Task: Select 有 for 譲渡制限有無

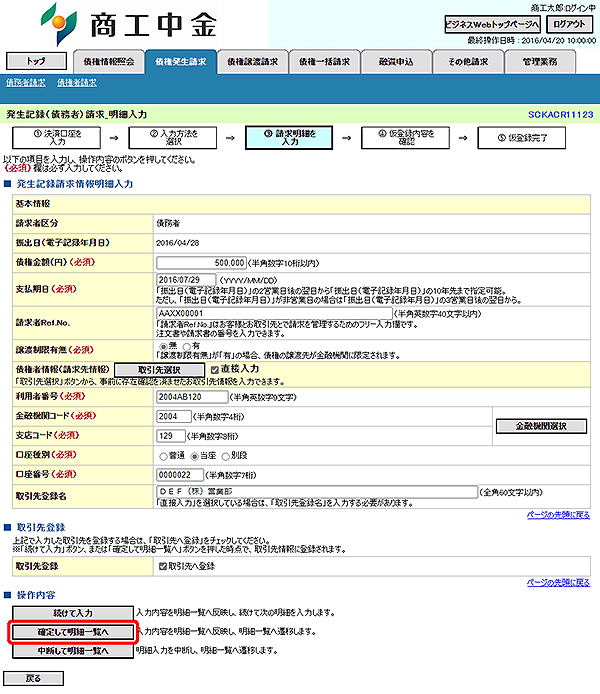Action: click(x=187, y=347)
